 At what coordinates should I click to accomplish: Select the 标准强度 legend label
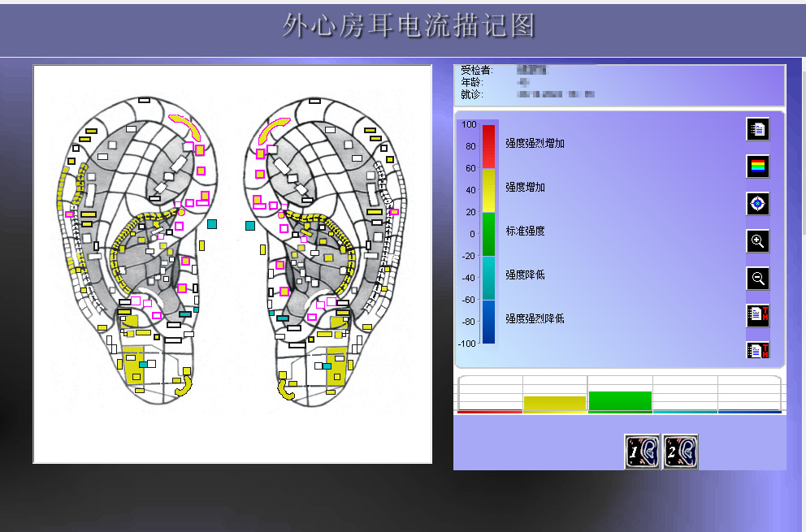tap(525, 231)
